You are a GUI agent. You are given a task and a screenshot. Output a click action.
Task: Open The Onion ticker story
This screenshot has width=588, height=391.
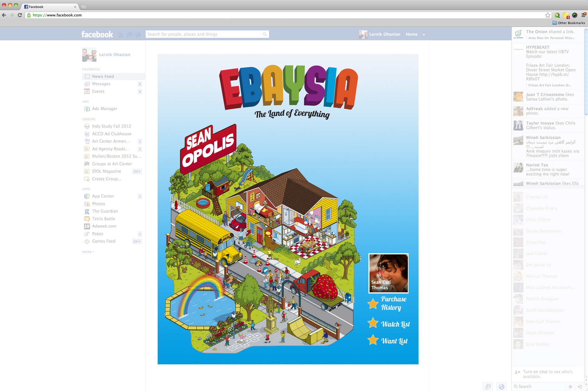click(548, 34)
